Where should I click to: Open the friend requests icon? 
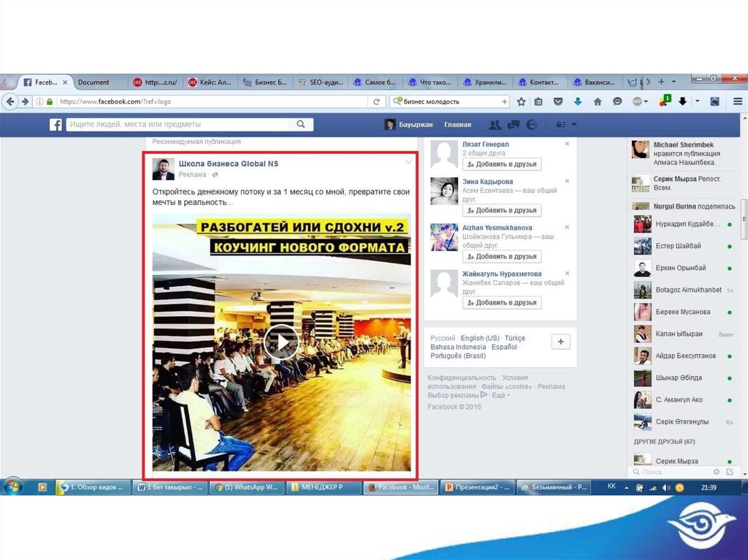point(495,125)
